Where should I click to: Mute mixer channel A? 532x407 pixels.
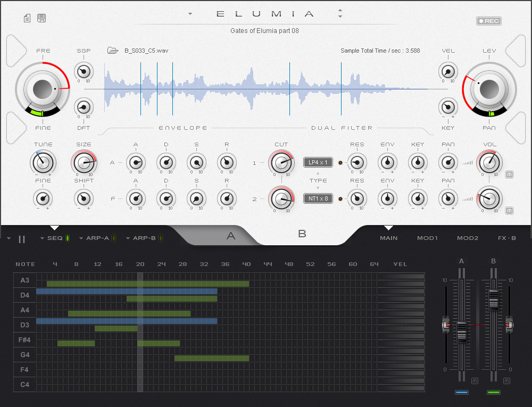[474, 380]
